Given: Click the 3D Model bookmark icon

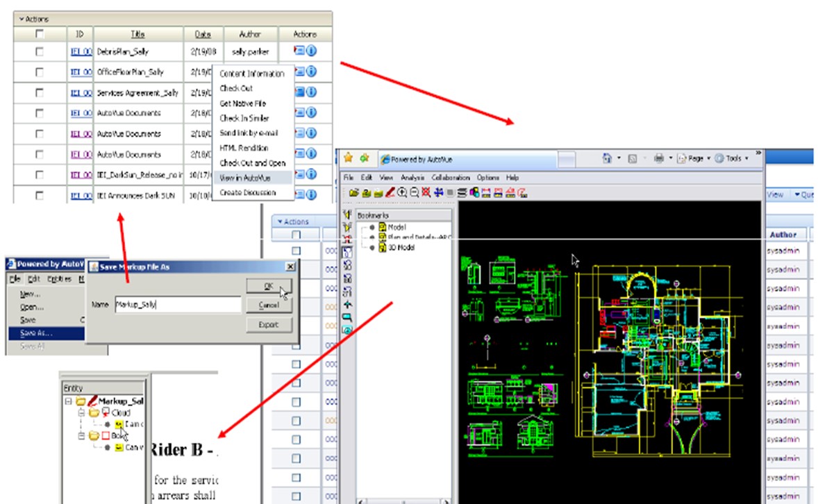Looking at the screenshot, I should (x=383, y=247).
